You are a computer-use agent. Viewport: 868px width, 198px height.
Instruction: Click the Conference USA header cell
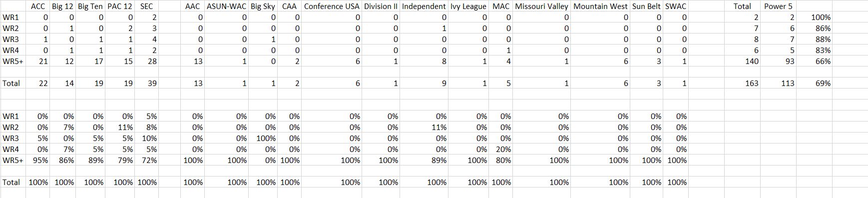click(x=332, y=6)
